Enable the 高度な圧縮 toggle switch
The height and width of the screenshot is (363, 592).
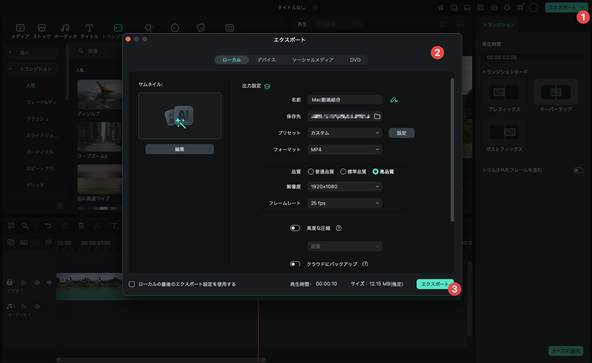295,228
